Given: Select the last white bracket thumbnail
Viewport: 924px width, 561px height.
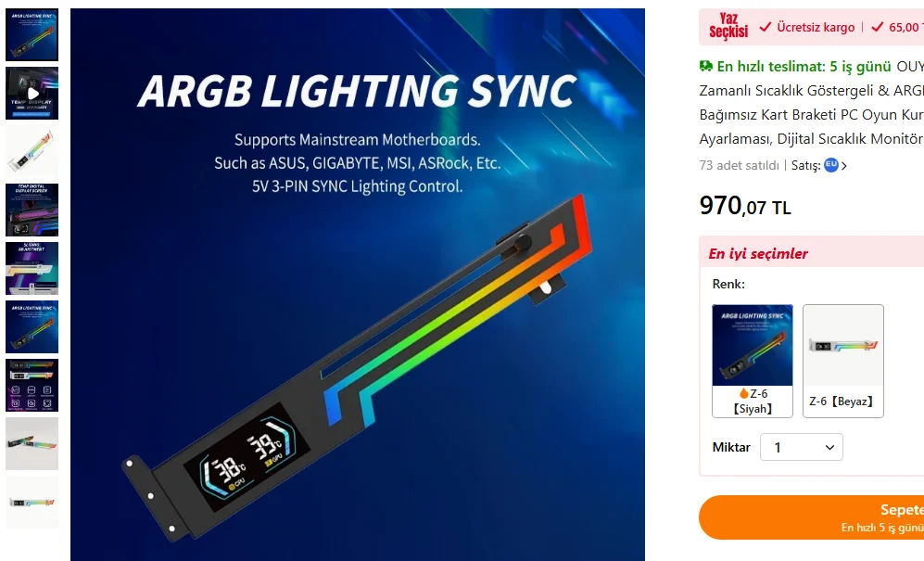Looking at the screenshot, I should (32, 502).
